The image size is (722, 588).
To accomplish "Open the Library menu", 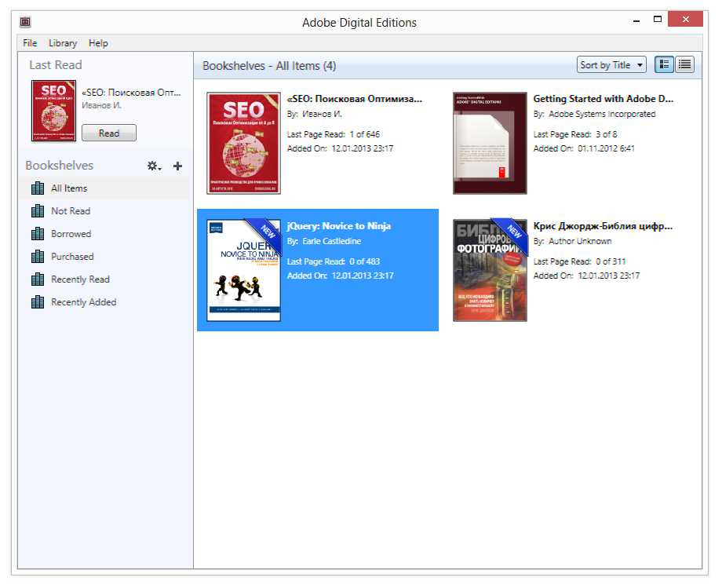I will 63,43.
